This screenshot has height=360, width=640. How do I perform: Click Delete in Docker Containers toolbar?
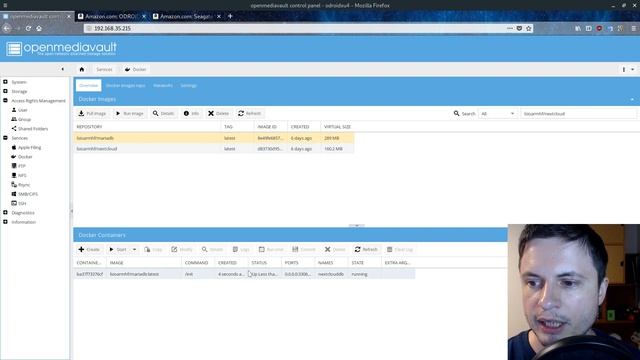click(335, 249)
